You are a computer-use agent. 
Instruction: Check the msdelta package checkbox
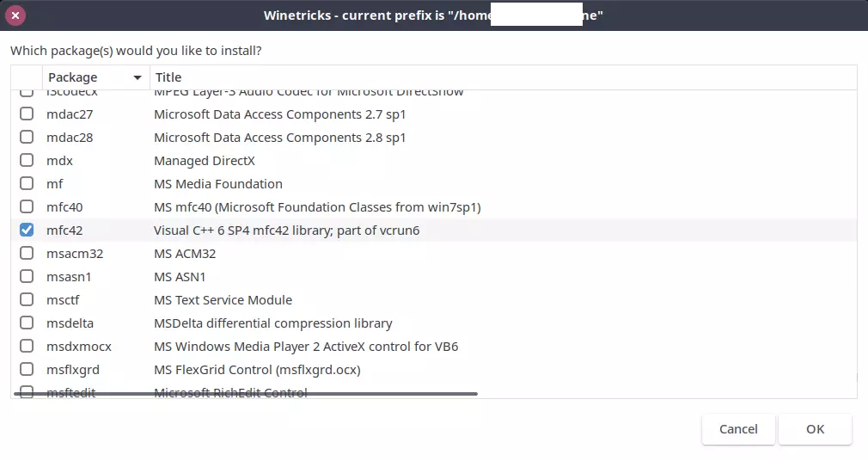coord(27,323)
